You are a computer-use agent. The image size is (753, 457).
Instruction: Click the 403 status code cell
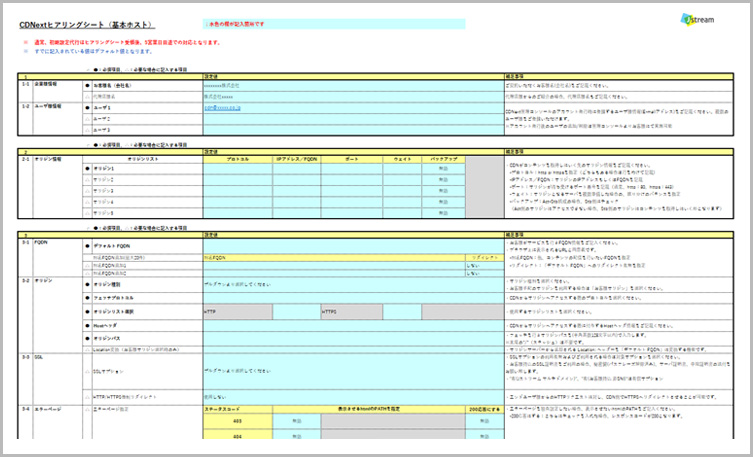238,421
